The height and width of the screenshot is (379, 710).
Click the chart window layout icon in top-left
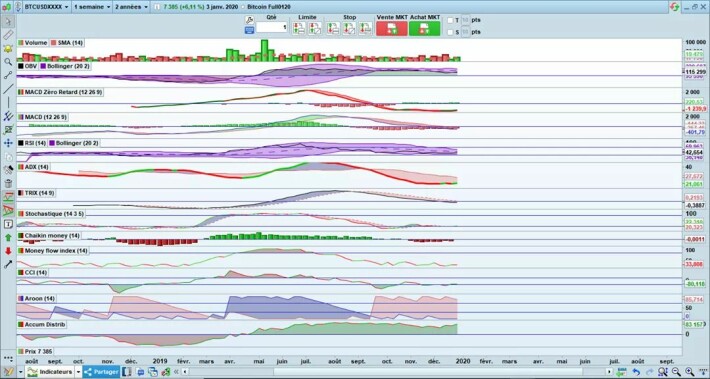coord(7,7)
